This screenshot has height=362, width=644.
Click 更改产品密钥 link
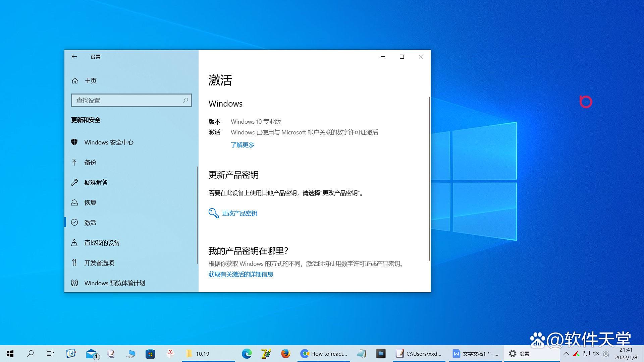point(239,213)
